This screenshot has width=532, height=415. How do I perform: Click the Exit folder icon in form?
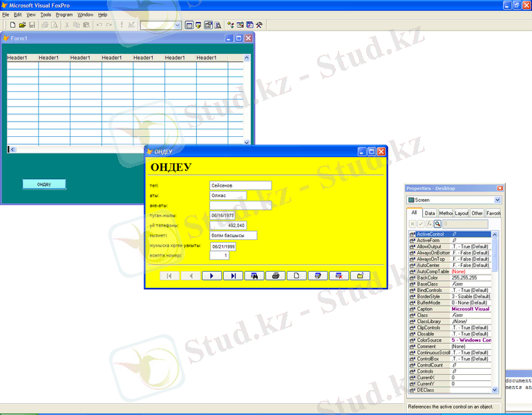click(359, 275)
